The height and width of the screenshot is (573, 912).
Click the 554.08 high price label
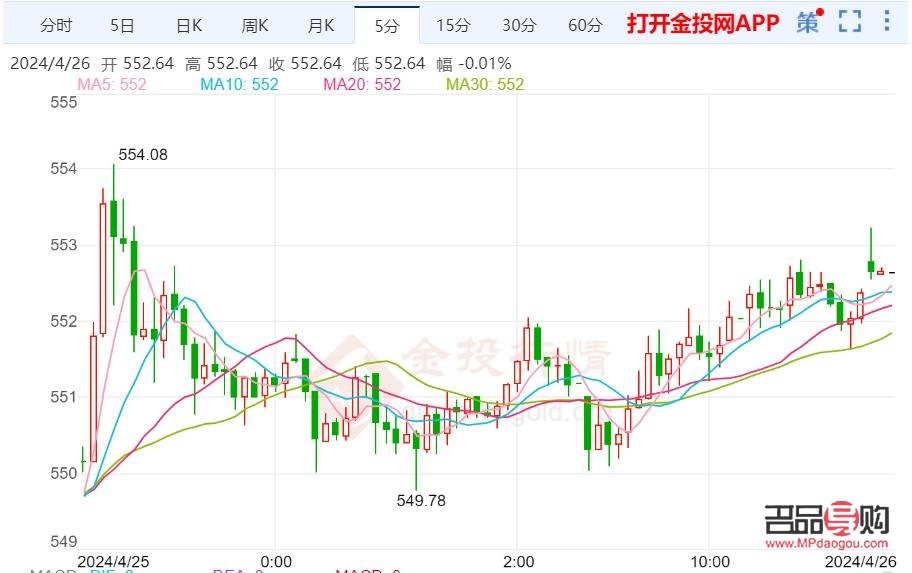click(142, 155)
